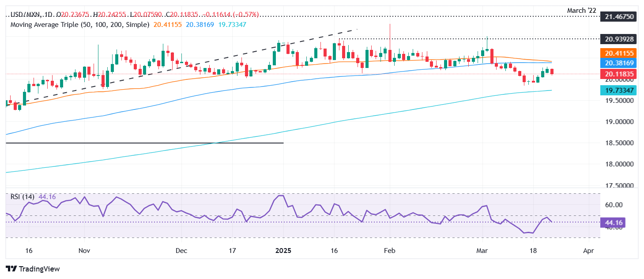This screenshot has width=644, height=279.
Task: Select the blue 20.38169 price label
Action: 618,63
